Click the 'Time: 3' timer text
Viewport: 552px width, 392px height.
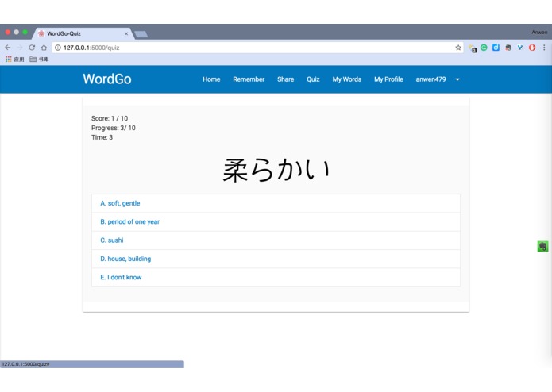coord(102,137)
